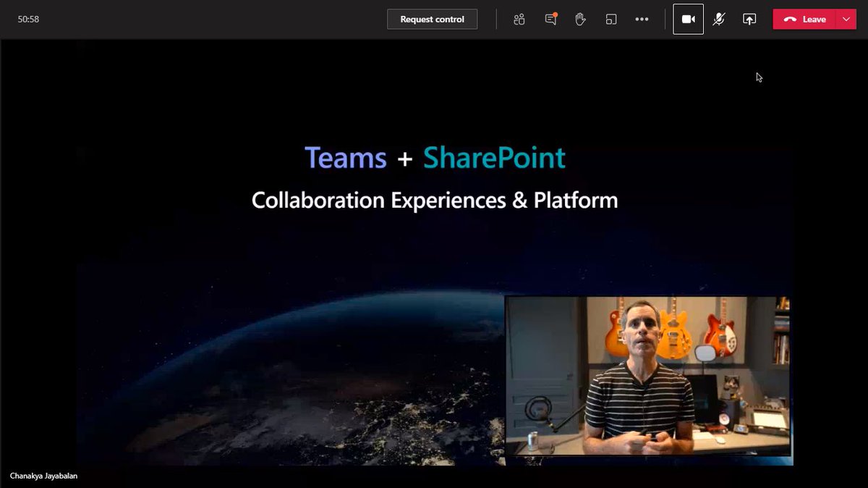
Task: Open the More actions ellipsis menu
Action: point(642,20)
